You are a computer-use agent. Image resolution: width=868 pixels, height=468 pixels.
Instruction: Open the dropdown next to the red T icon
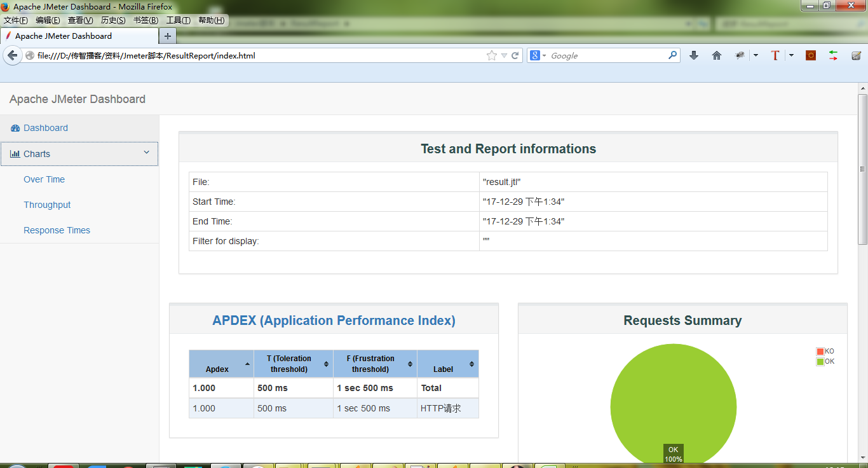(791, 55)
